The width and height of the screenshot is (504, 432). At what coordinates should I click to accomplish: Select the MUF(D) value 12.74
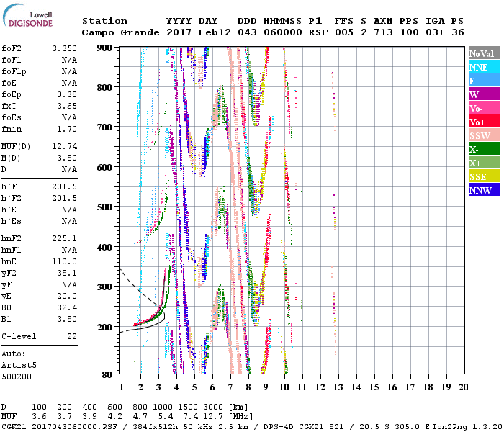pyautogui.click(x=64, y=146)
